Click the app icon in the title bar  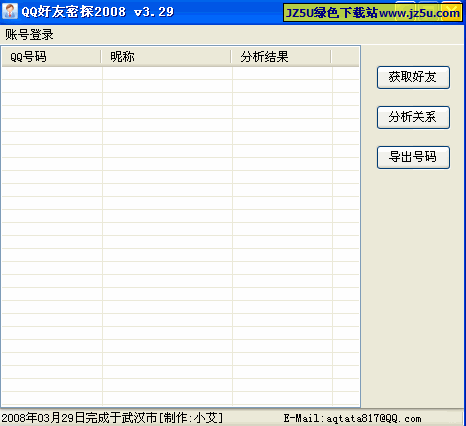point(10,11)
